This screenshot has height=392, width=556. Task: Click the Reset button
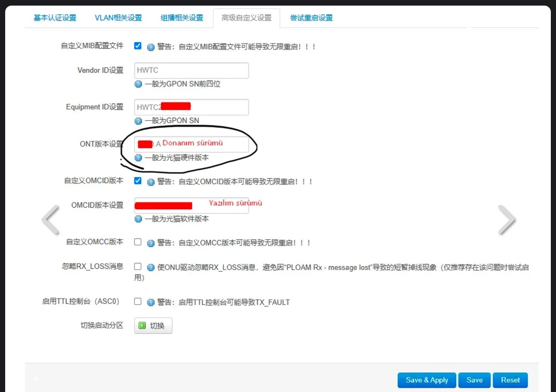(510, 380)
